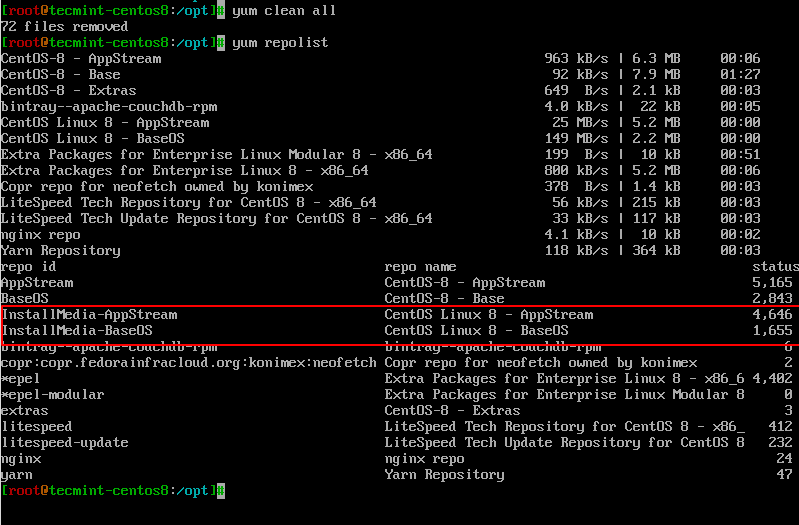799x525 pixels.
Task: Select the "yarn" repo id
Action: 17,475
